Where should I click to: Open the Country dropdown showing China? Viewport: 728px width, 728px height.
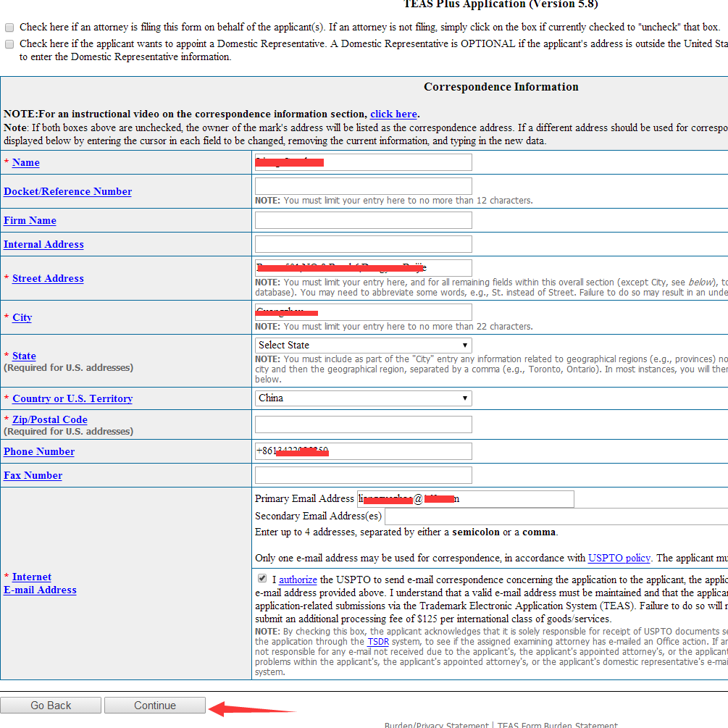pos(363,398)
